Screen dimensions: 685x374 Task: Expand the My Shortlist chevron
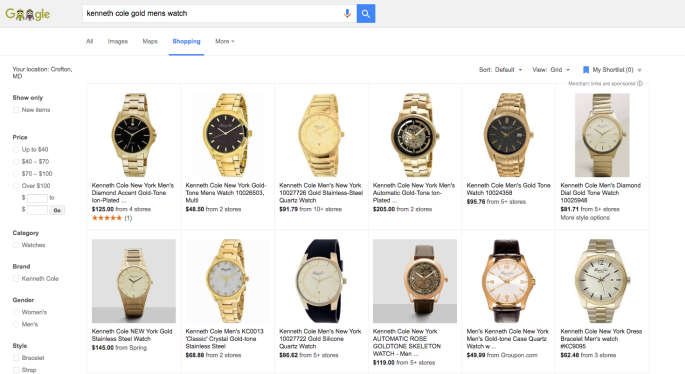640,70
